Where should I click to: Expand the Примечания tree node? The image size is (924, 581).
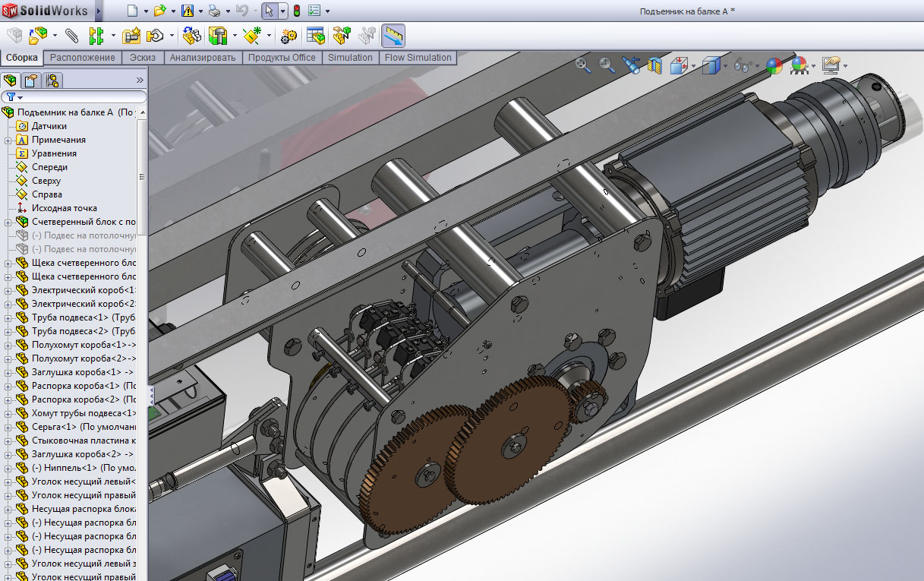pyautogui.click(x=8, y=140)
